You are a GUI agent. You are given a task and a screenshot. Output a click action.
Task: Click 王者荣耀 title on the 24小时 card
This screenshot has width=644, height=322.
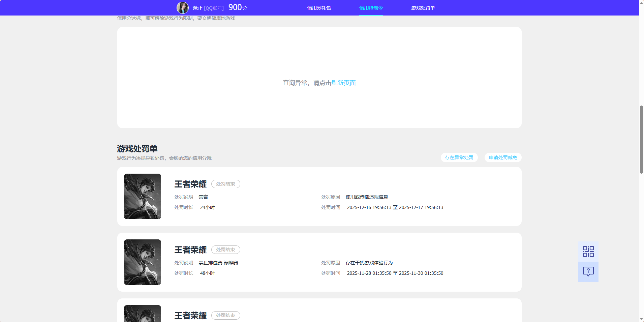tap(190, 184)
